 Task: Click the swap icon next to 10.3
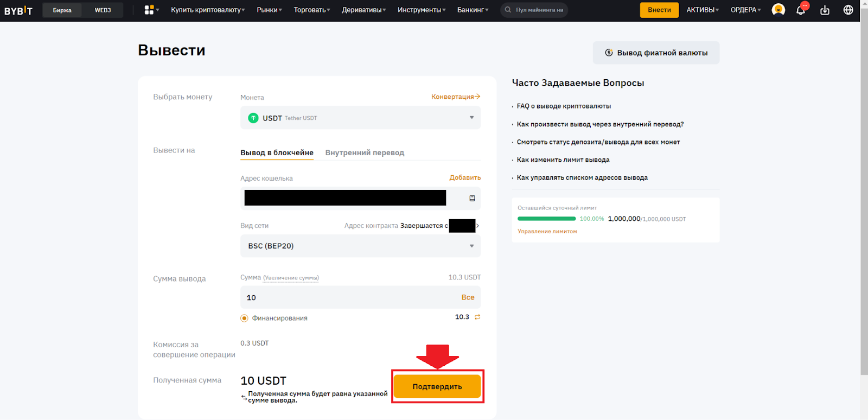coord(477,317)
